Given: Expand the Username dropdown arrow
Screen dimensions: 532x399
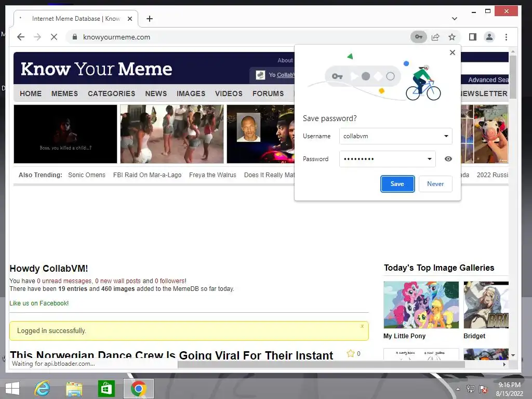Looking at the screenshot, I should tap(446, 136).
